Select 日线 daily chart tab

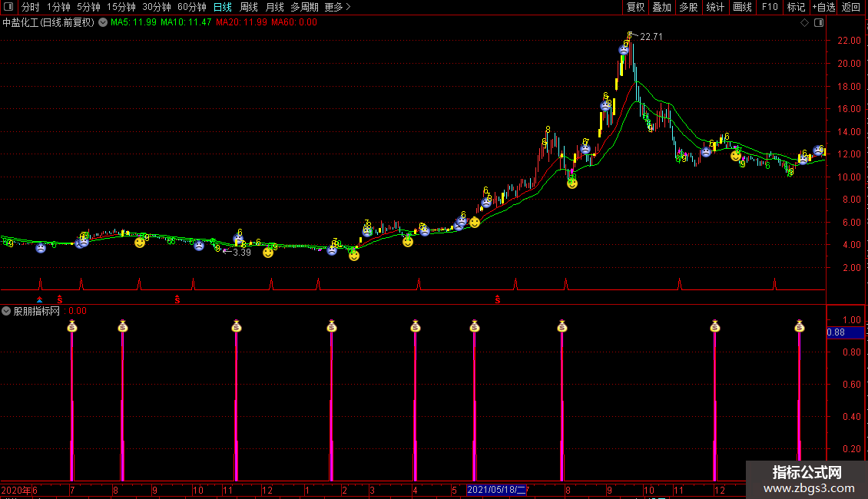coord(223,7)
